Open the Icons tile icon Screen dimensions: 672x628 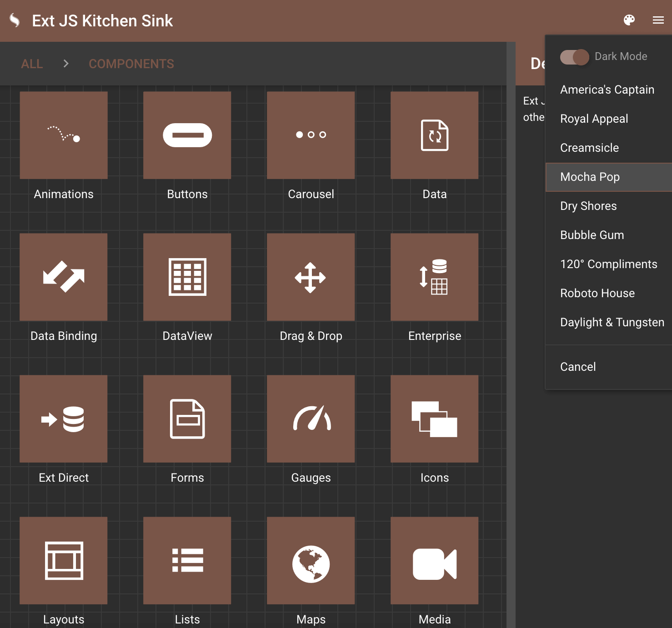tap(435, 419)
